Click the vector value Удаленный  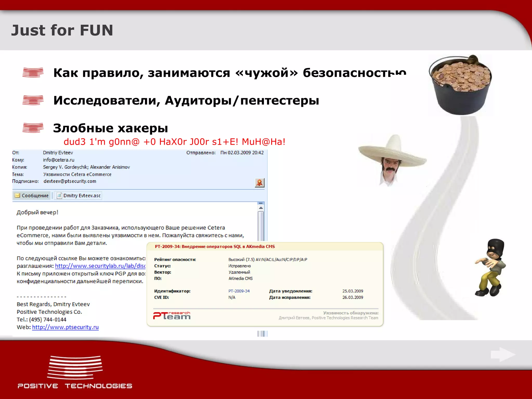click(239, 272)
